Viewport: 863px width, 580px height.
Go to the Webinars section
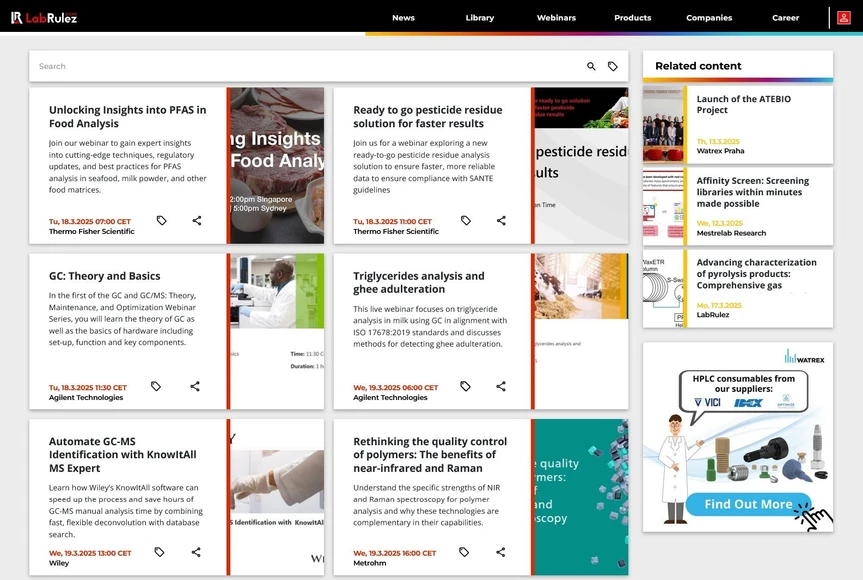pyautogui.click(x=556, y=18)
